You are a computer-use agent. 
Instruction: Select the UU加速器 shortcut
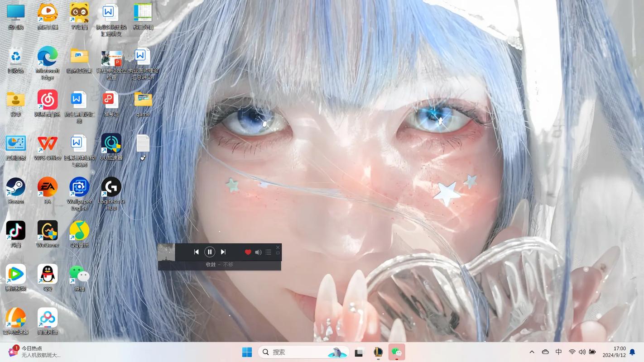(111, 147)
